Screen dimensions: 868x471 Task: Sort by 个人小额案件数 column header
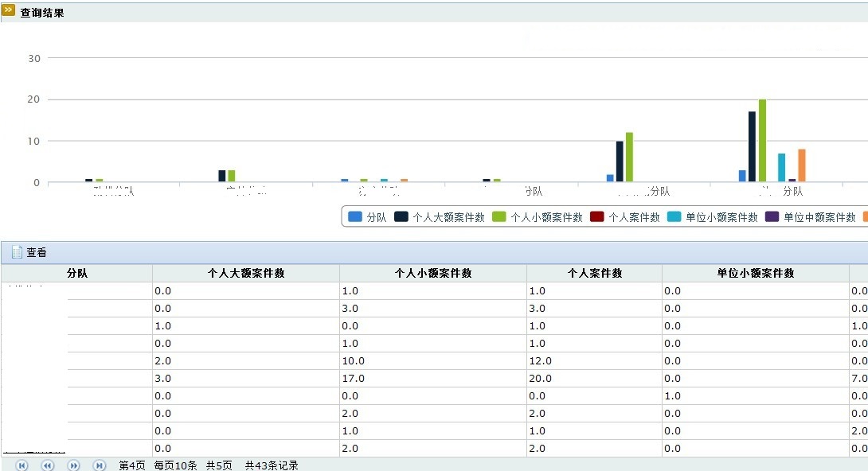pyautogui.click(x=433, y=273)
